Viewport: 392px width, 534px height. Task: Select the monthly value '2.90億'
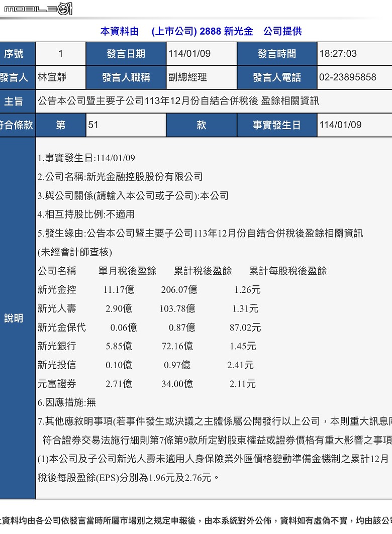119,308
